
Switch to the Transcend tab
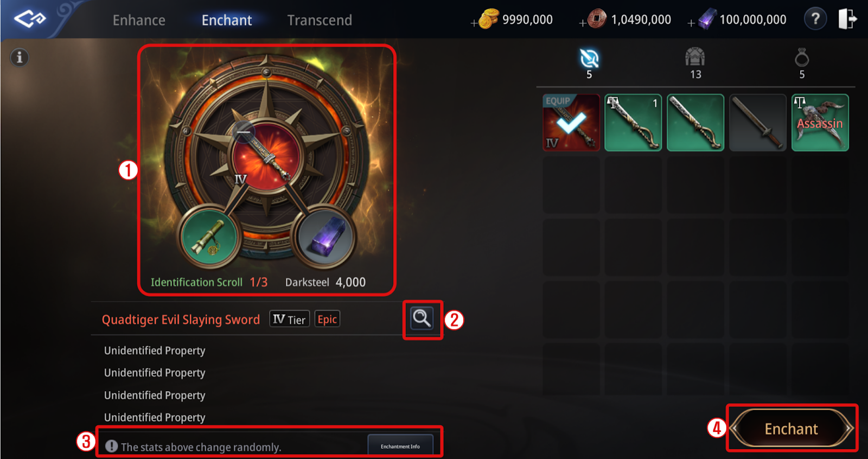[x=320, y=20]
